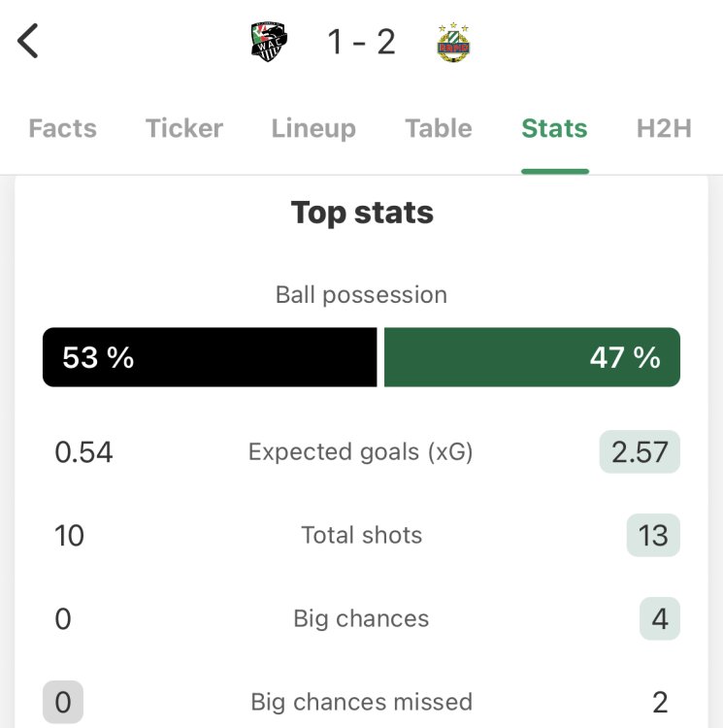Tap the Big chances missed label

[362, 702]
